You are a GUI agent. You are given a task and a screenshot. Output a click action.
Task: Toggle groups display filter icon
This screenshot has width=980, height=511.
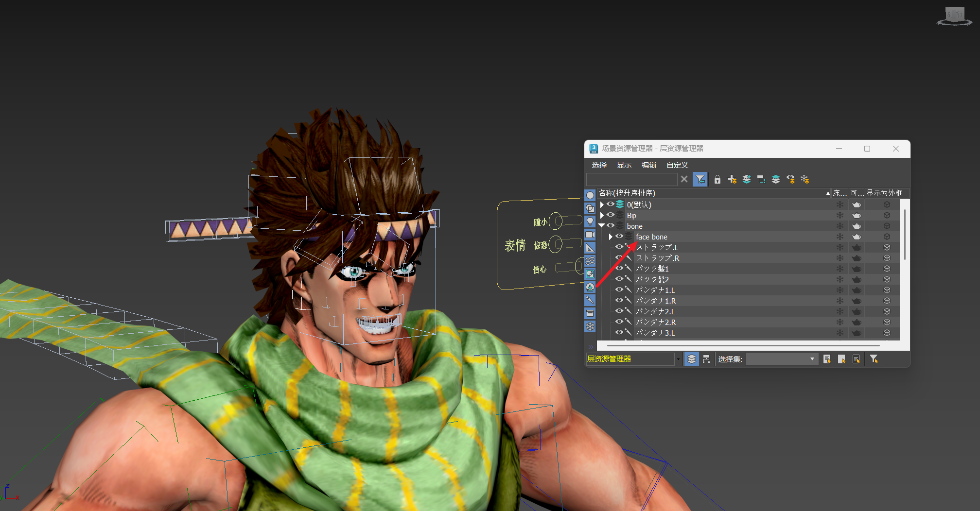590,274
